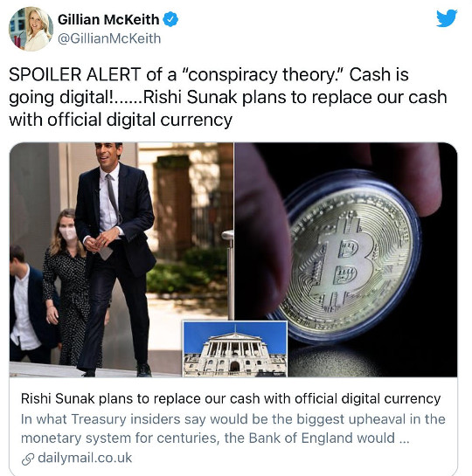Click the tweet text SPOILER ALERT
The width and height of the screenshot is (472, 476).
tap(75, 75)
